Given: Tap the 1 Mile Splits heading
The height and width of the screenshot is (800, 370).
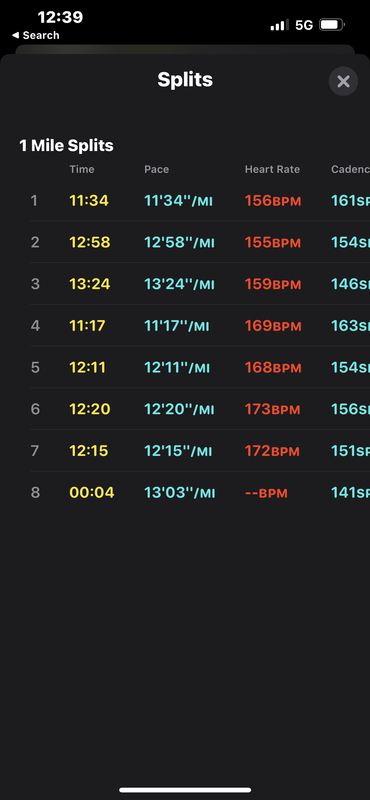Looking at the screenshot, I should [x=66, y=146].
